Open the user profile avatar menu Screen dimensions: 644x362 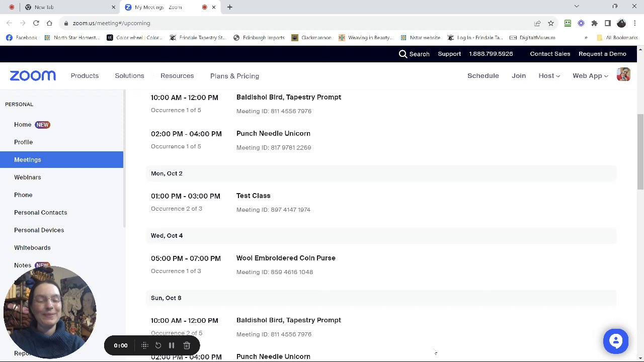tap(623, 75)
